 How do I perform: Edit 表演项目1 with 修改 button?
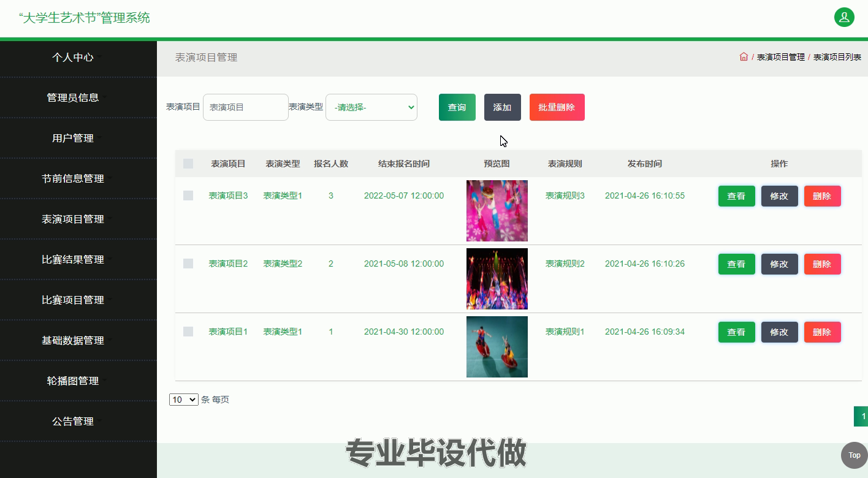tap(780, 332)
